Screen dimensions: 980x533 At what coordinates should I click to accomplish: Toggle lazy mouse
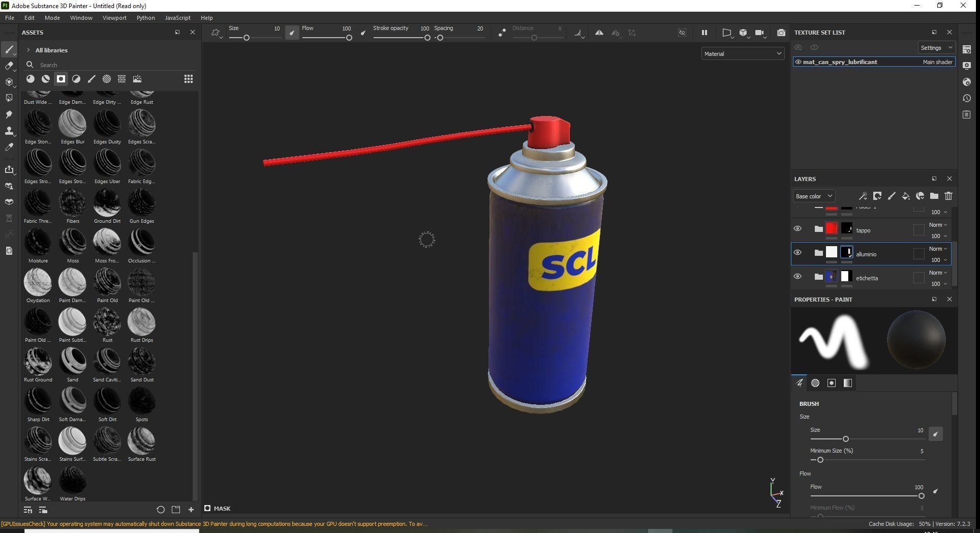[x=502, y=33]
